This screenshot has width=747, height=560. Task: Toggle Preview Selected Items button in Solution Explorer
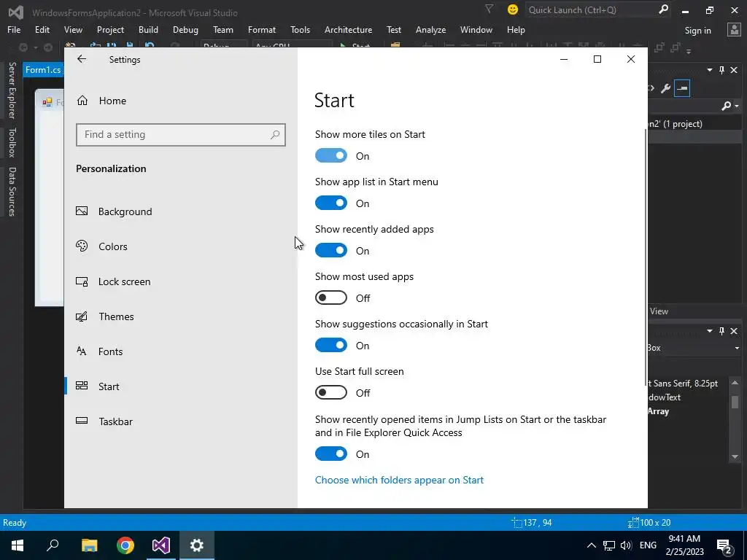pyautogui.click(x=682, y=88)
